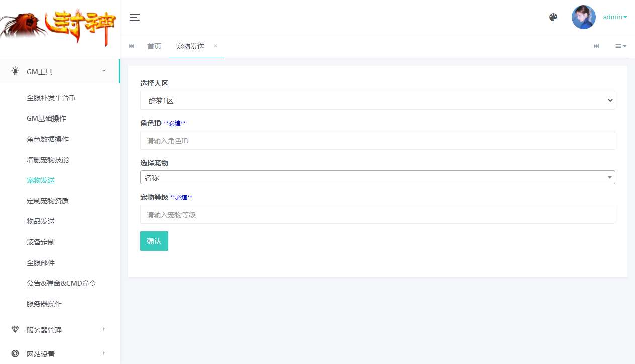Open the 选择大区 server dropdown
The image size is (635, 364).
pyautogui.click(x=377, y=100)
